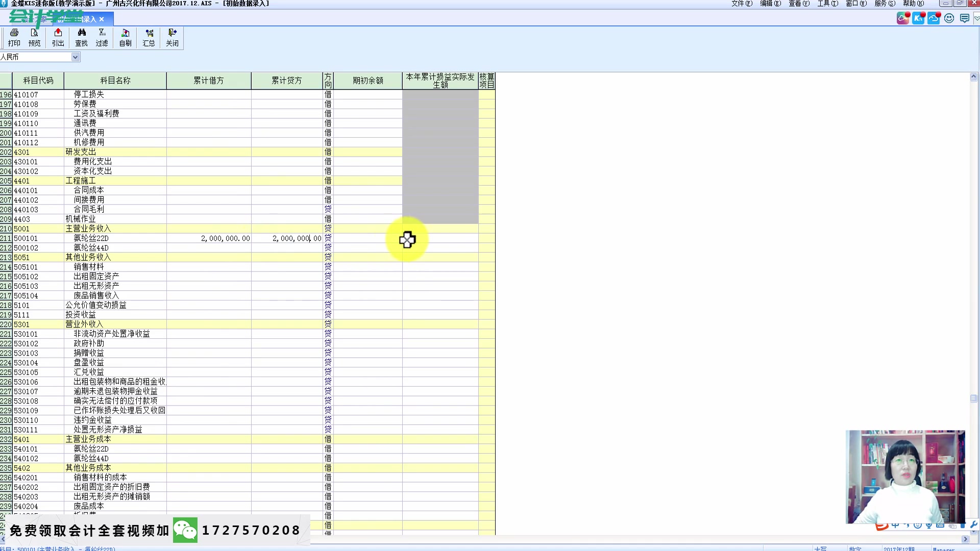Click the 累计借方 column header
The width and height of the screenshot is (980, 551).
coord(208,81)
